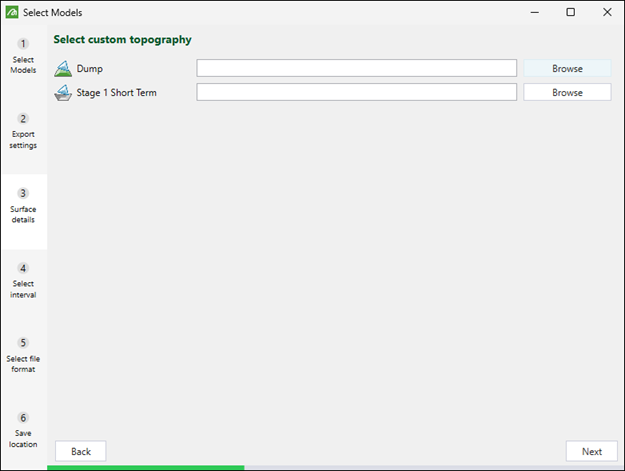Select step 1 number circle

pos(23,43)
